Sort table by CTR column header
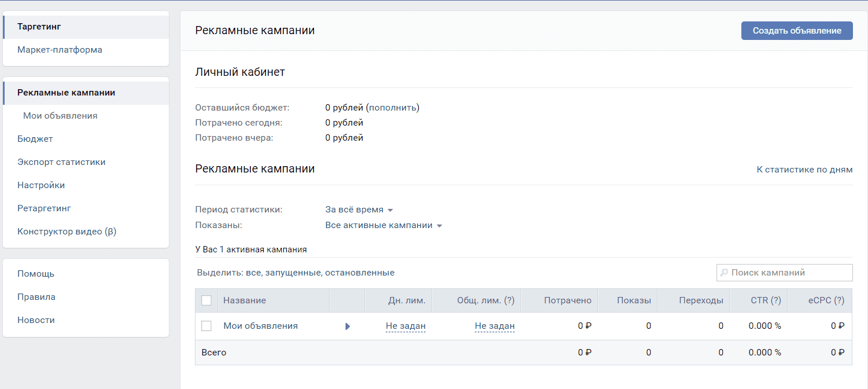 (x=766, y=300)
